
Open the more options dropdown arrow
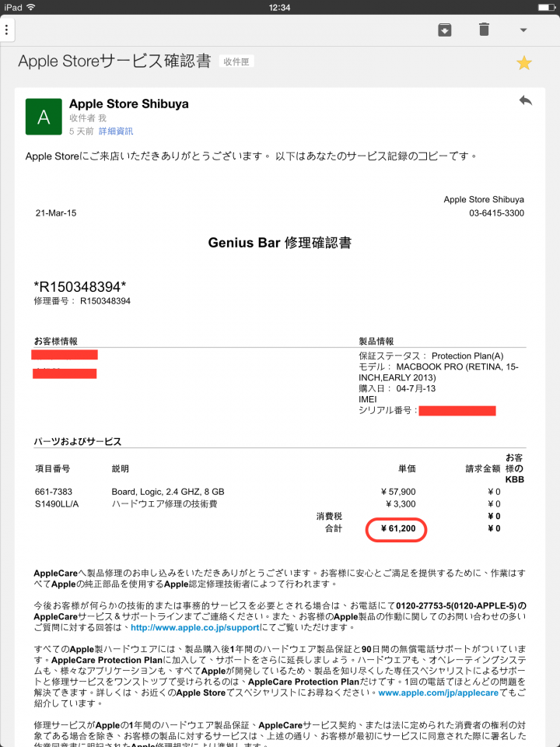tap(523, 30)
